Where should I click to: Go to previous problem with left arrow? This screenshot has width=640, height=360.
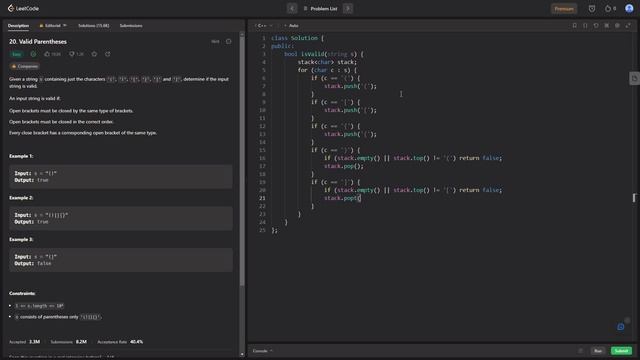pyautogui.click(x=291, y=8)
